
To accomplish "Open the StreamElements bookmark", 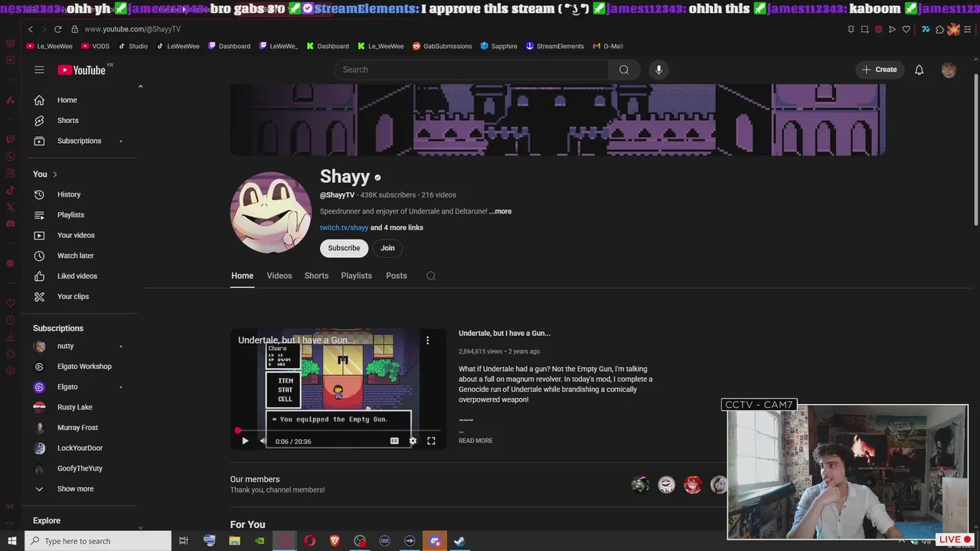I will coord(554,46).
